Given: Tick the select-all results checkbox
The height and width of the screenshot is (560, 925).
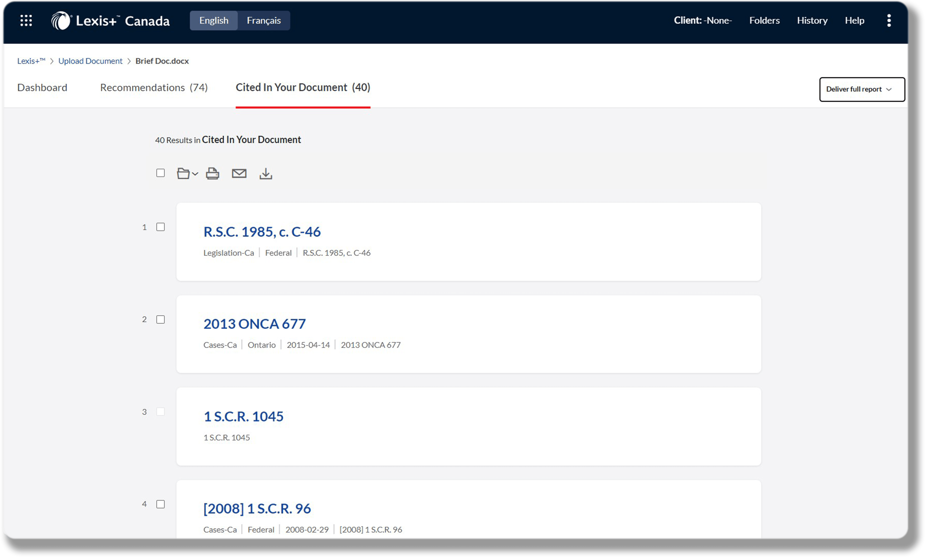Looking at the screenshot, I should 160,173.
